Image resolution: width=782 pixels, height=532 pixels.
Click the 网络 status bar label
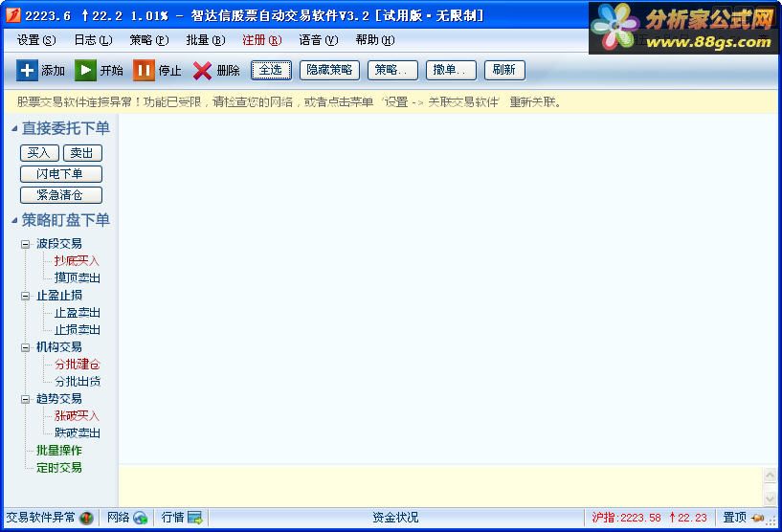click(x=119, y=518)
